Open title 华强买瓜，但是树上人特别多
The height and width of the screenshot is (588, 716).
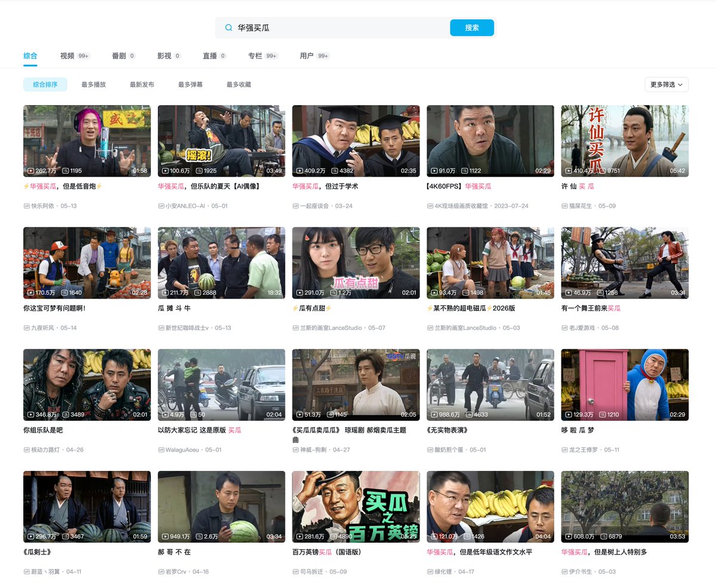pyautogui.click(x=604, y=552)
